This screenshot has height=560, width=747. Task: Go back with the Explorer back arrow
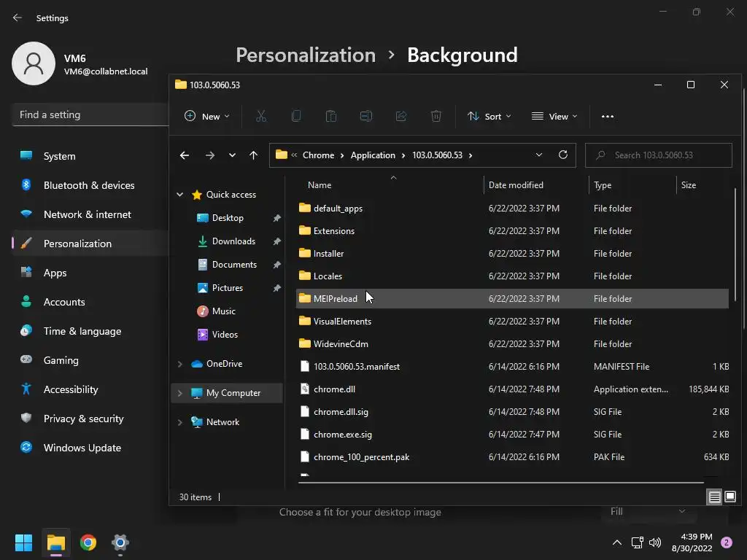(185, 155)
